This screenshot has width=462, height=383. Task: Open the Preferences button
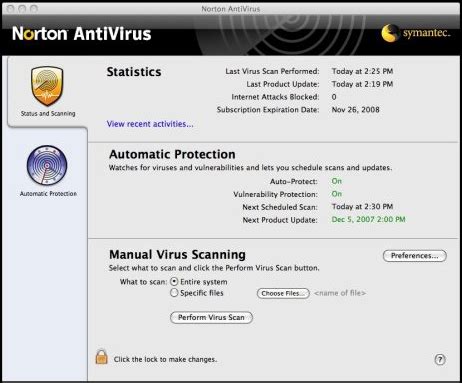click(415, 256)
